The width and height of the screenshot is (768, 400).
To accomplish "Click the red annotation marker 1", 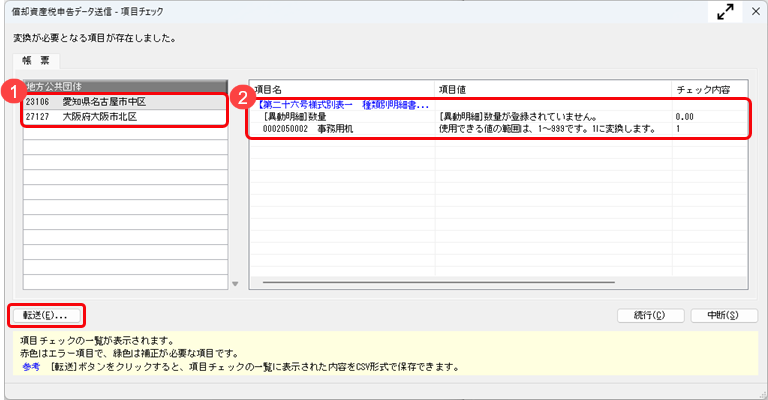I will click(13, 92).
